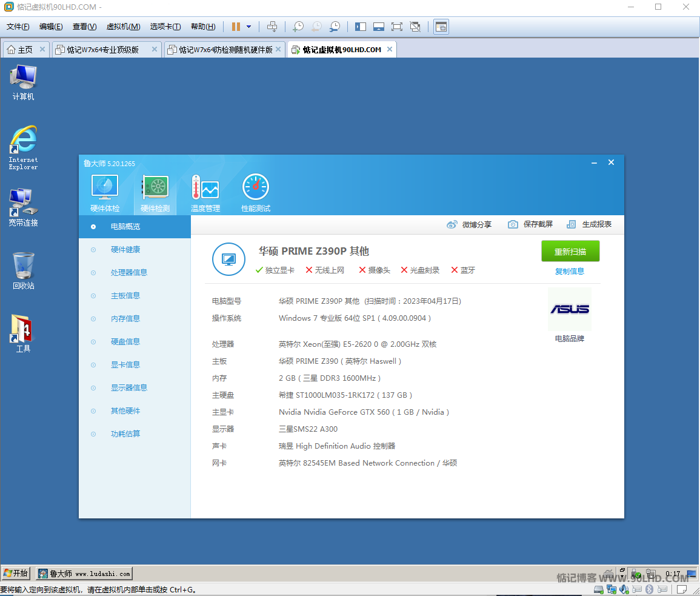Click guest tray network connection icon
The width and height of the screenshot is (700, 596).
click(650, 574)
